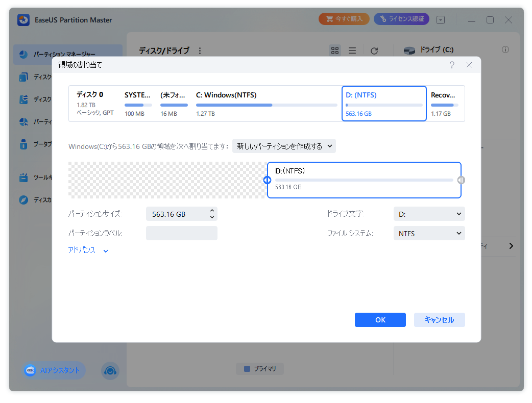This screenshot has height=403, width=532.
Task: Click the partition label input field
Action: 182,233
